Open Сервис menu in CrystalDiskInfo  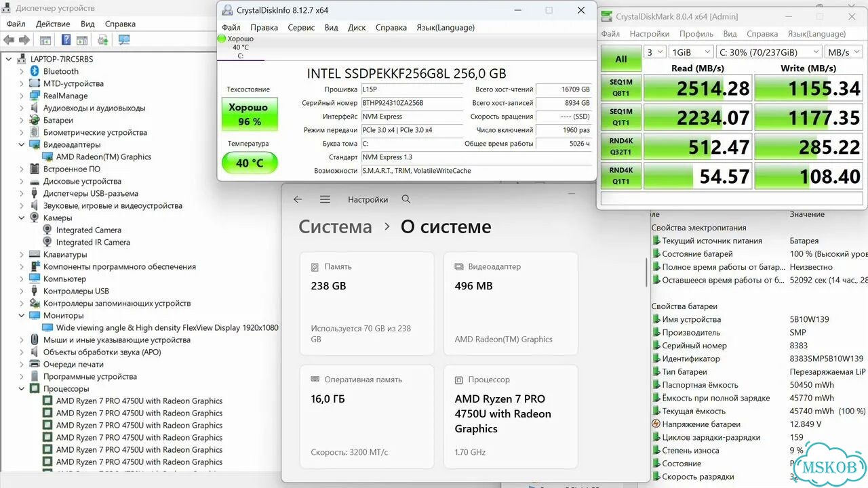[x=301, y=28]
